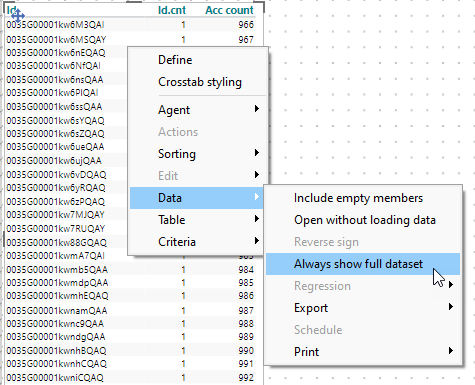Expand the Export submenu
Viewport: 475px width, 385px height.
point(363,308)
